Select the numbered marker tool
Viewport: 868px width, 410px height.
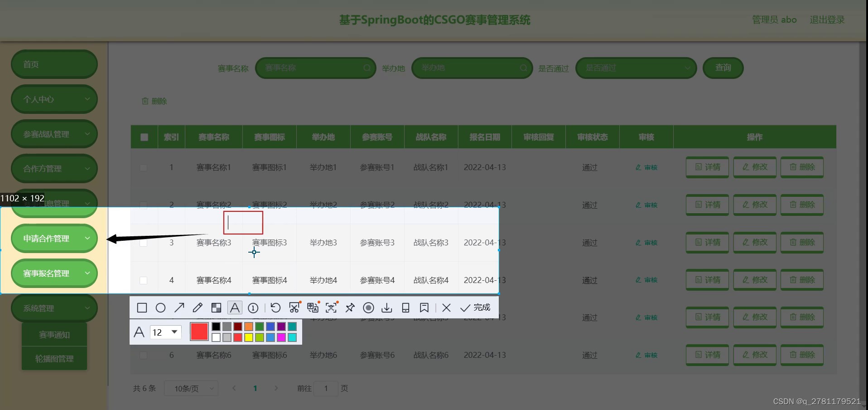pyautogui.click(x=253, y=308)
